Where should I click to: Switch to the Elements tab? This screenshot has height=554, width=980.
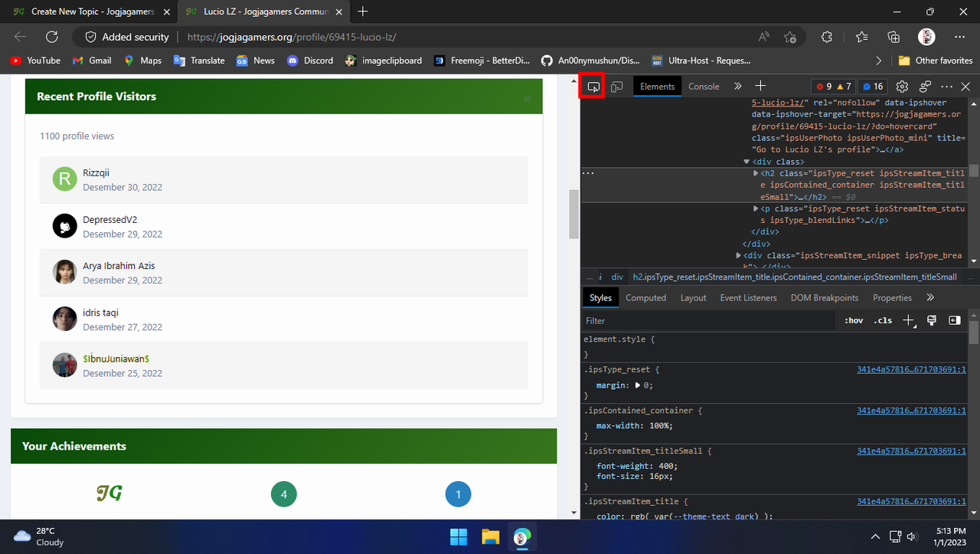pos(657,87)
